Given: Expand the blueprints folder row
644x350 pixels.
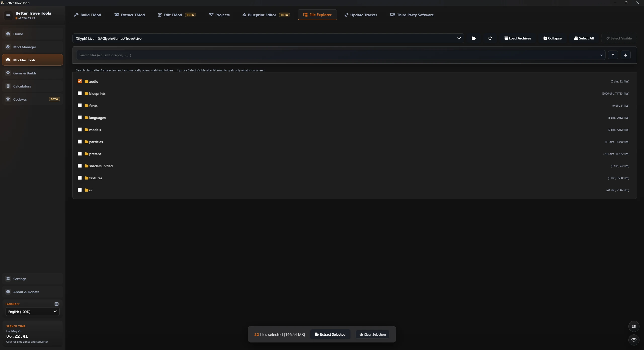Looking at the screenshot, I should click(x=355, y=94).
